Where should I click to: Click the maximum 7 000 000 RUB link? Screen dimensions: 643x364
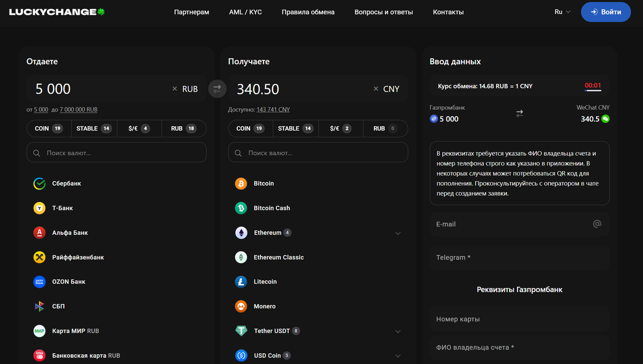coord(79,109)
